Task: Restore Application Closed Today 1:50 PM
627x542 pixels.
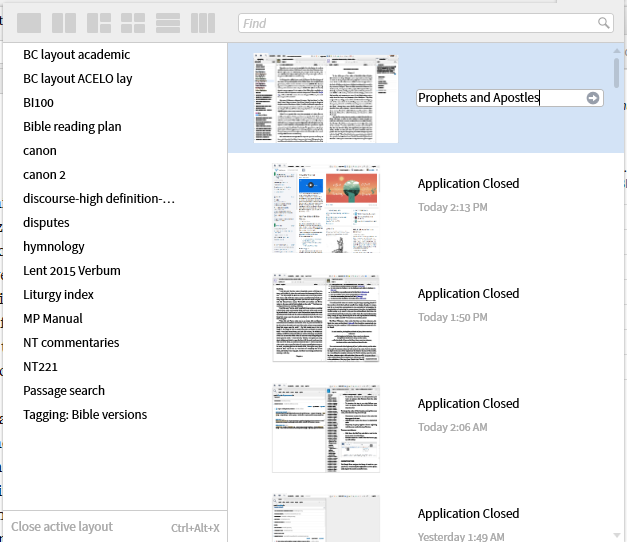Action: pyautogui.click(x=468, y=294)
